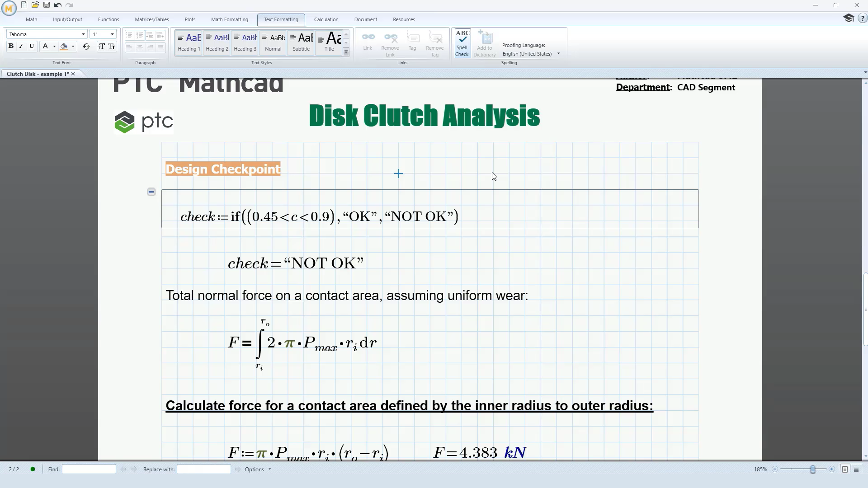Apply Heading 2 text style

217,42
